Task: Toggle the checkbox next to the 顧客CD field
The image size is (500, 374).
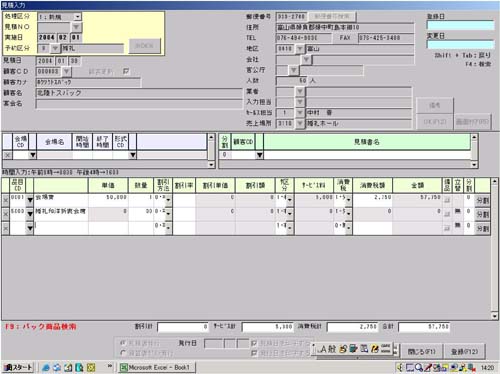Action: tap(126, 71)
